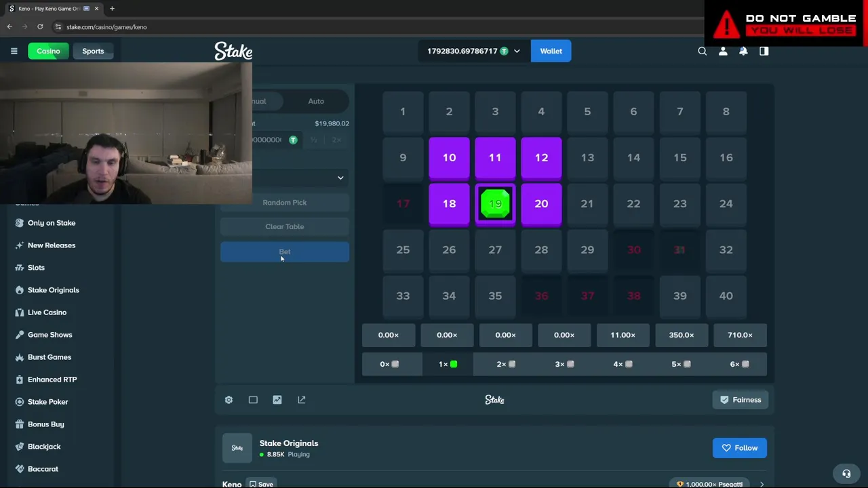The image size is (868, 488).
Task: Click the Live Casino sidebar icon
Action: click(20, 312)
